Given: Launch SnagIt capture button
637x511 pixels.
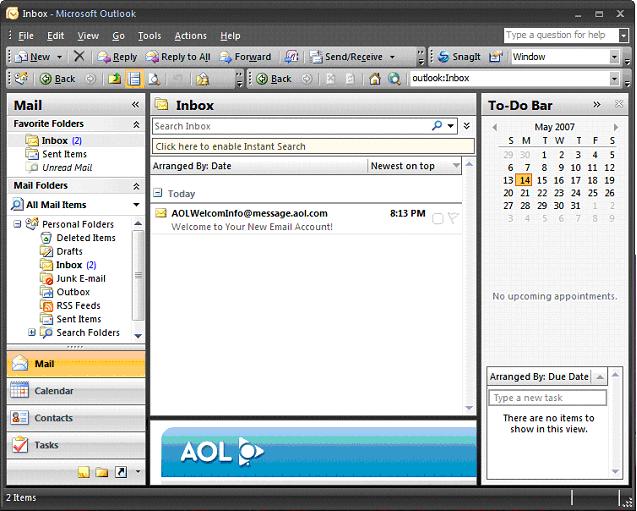Looking at the screenshot, I should 460,57.
